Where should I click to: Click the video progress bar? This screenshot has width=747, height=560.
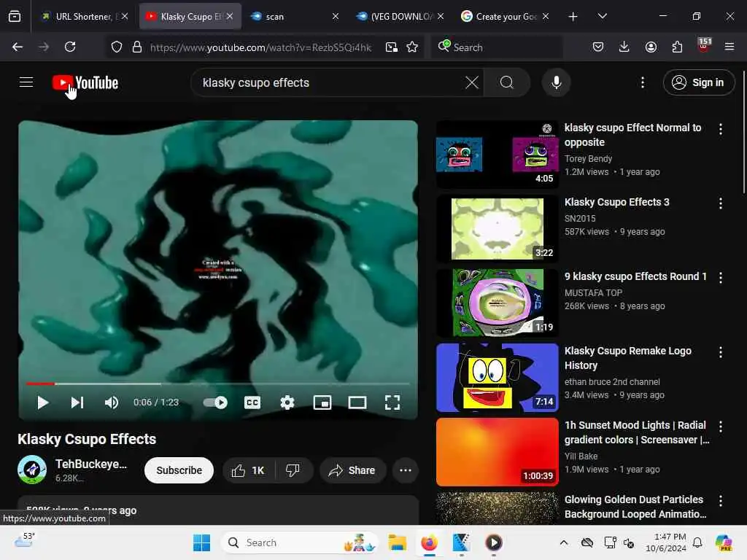click(217, 384)
